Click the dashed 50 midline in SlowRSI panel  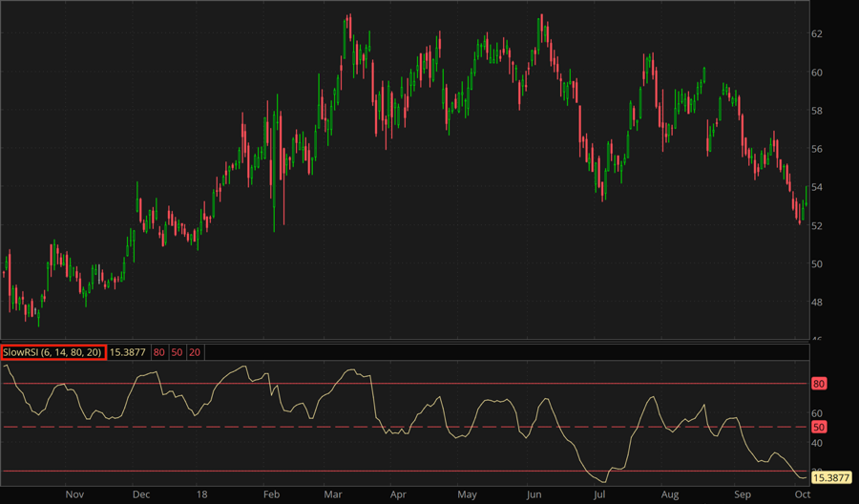click(477, 427)
